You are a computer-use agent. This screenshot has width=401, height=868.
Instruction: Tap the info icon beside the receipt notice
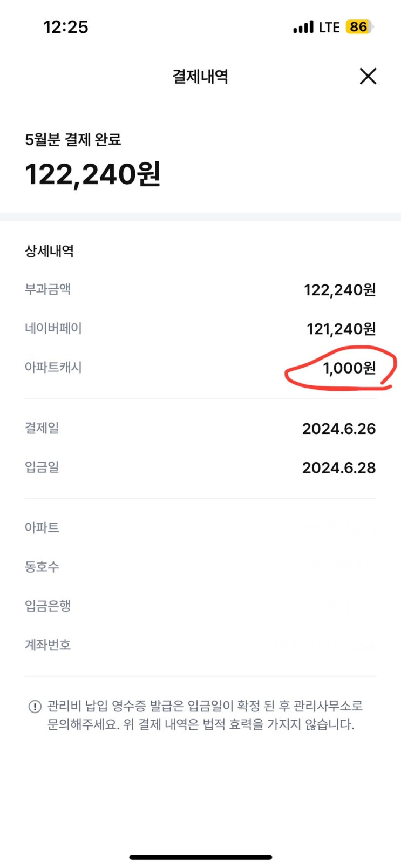(x=35, y=706)
